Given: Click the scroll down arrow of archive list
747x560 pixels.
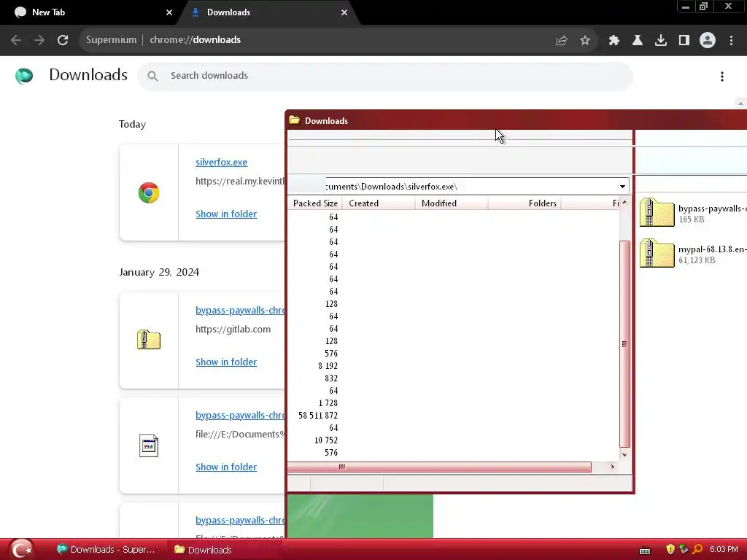Looking at the screenshot, I should point(624,455).
